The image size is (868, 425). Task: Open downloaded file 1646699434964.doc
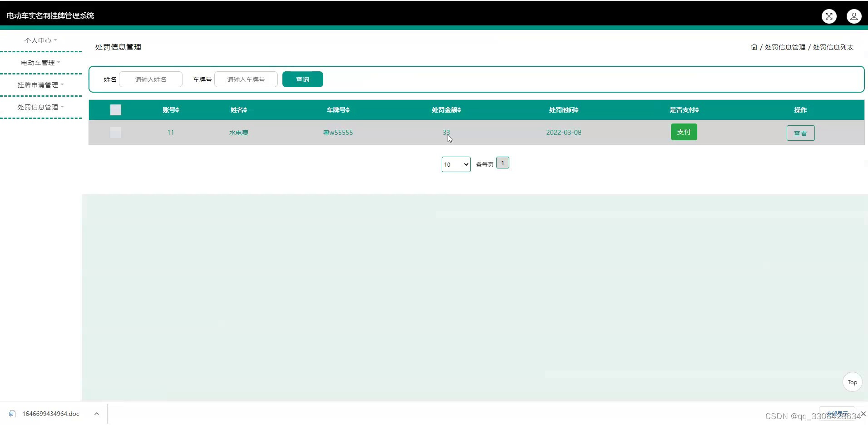(x=51, y=414)
